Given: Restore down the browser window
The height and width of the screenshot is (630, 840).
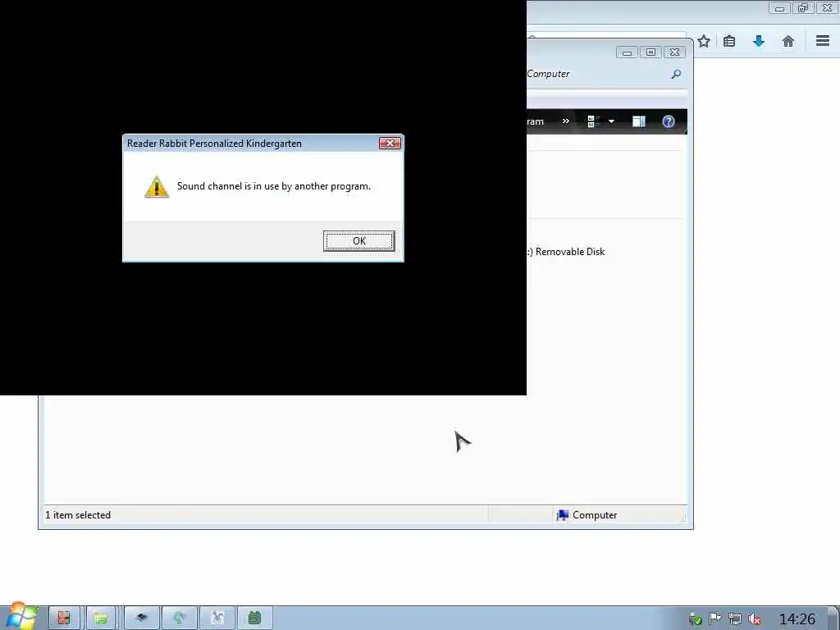Looking at the screenshot, I should 802,8.
